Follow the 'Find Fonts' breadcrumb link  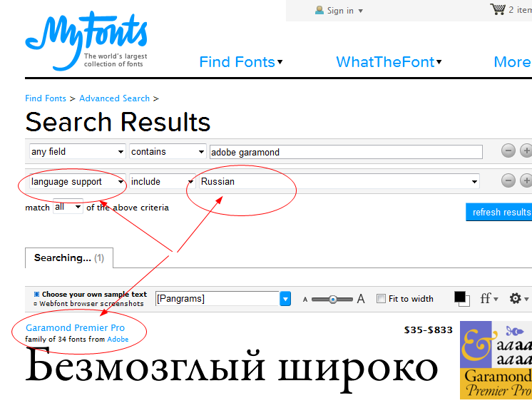[46, 98]
